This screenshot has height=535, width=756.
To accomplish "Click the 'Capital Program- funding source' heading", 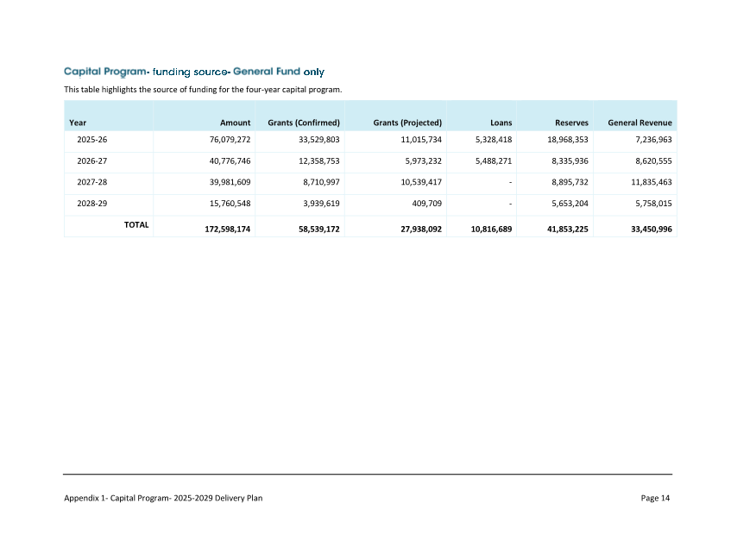I will [194, 72].
